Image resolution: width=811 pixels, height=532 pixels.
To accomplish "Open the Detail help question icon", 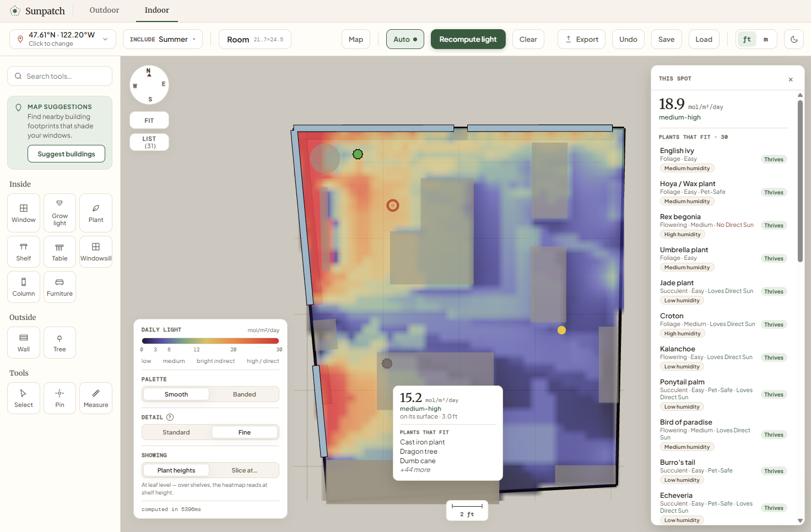I will (170, 417).
